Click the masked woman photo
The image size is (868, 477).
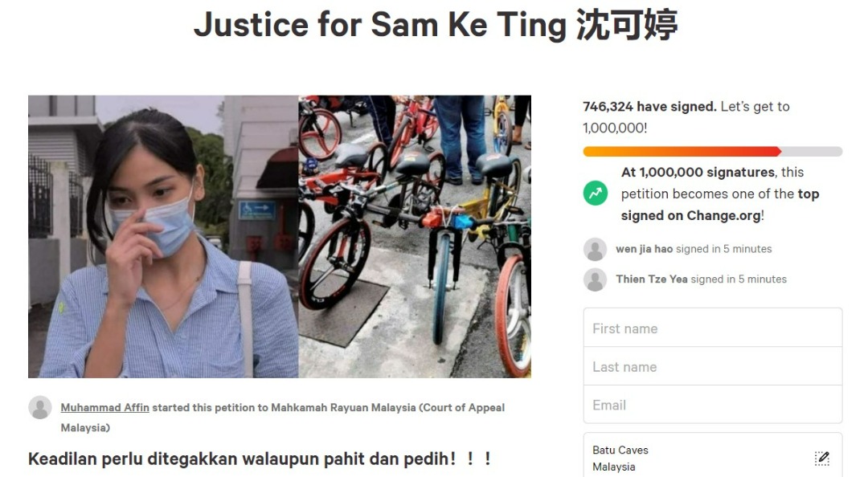click(163, 236)
